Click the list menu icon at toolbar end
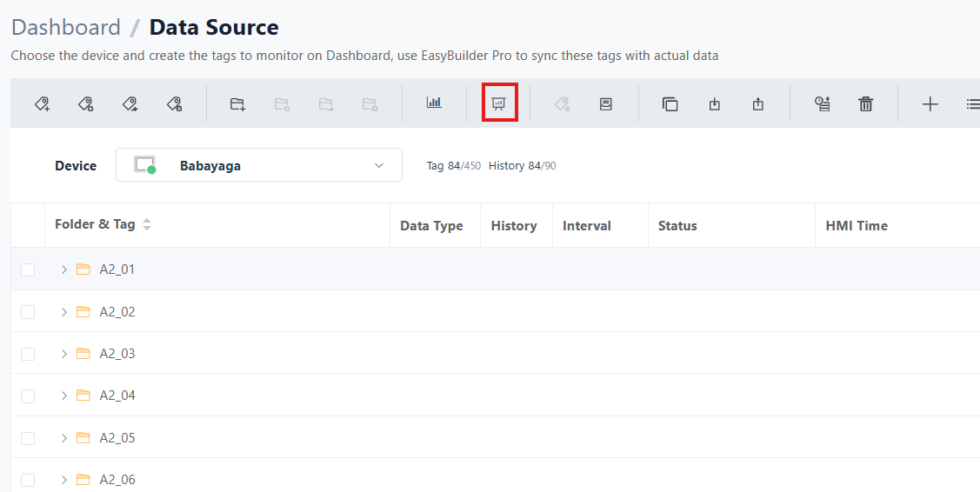Viewport: 980px width, 492px height. [x=972, y=104]
